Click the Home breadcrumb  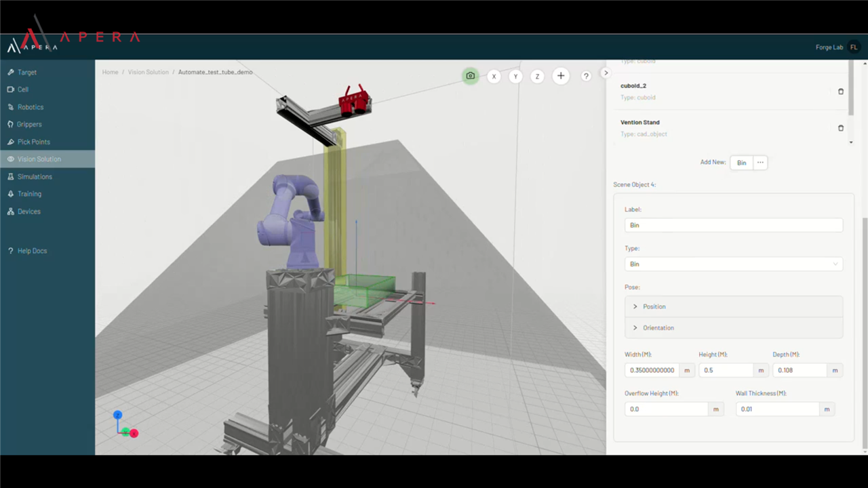110,72
